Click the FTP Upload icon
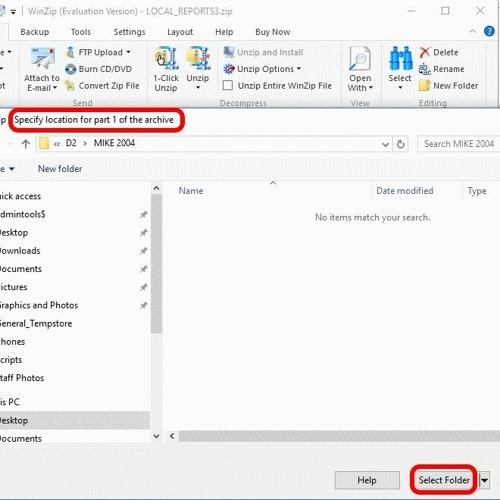The image size is (500, 500). (x=70, y=52)
